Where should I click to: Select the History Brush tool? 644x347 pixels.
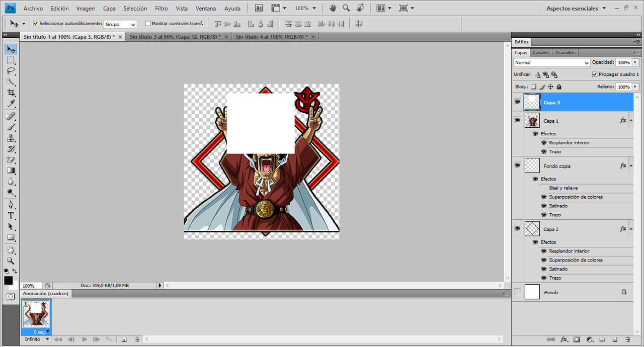click(x=11, y=149)
